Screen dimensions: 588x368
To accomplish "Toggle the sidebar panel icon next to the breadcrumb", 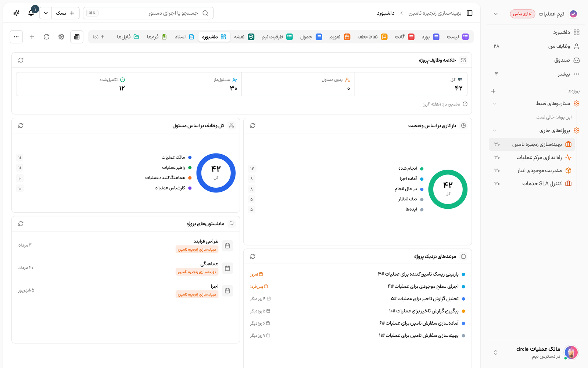I will tap(469, 13).
